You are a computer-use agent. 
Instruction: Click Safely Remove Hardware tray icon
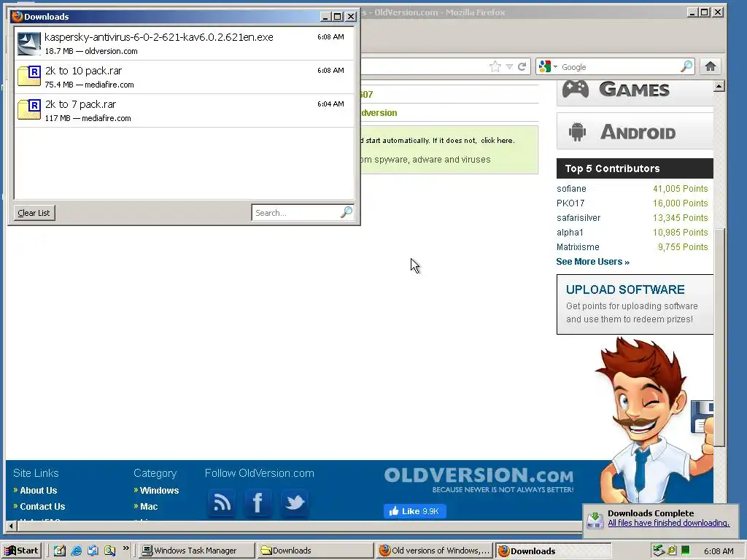coord(658,551)
